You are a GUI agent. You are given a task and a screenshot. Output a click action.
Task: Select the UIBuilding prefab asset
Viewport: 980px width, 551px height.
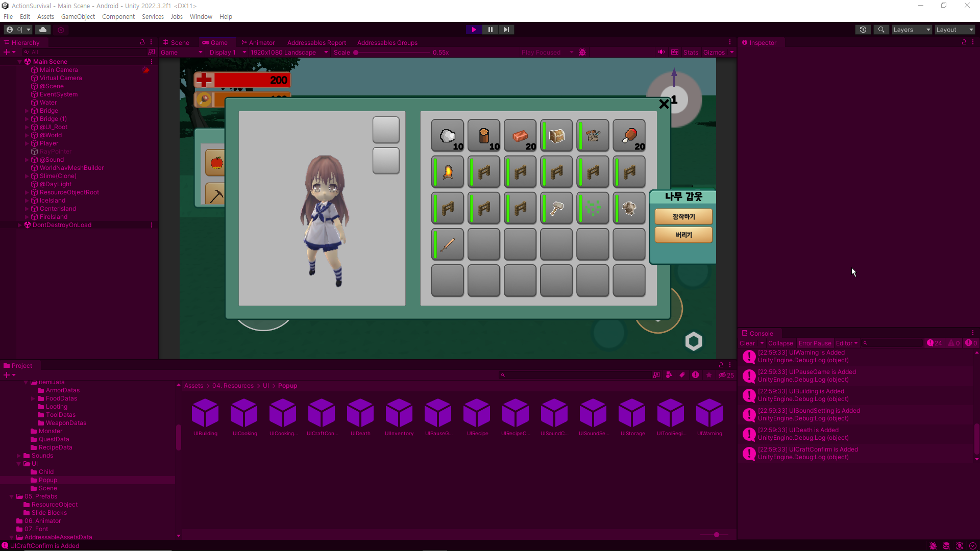(x=205, y=418)
